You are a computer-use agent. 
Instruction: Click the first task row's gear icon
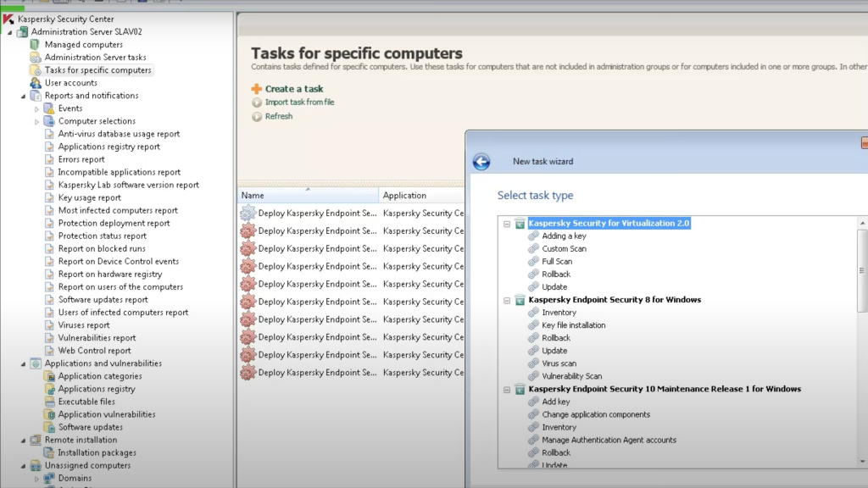click(x=248, y=213)
